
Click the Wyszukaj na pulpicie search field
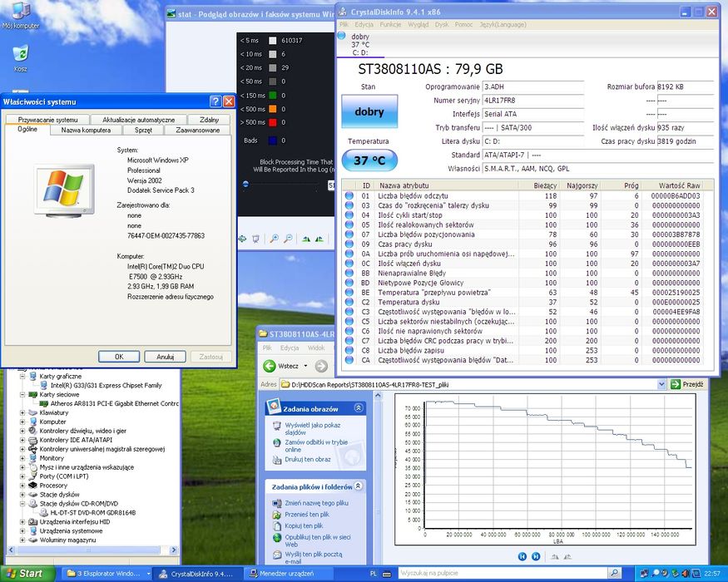pos(503,573)
